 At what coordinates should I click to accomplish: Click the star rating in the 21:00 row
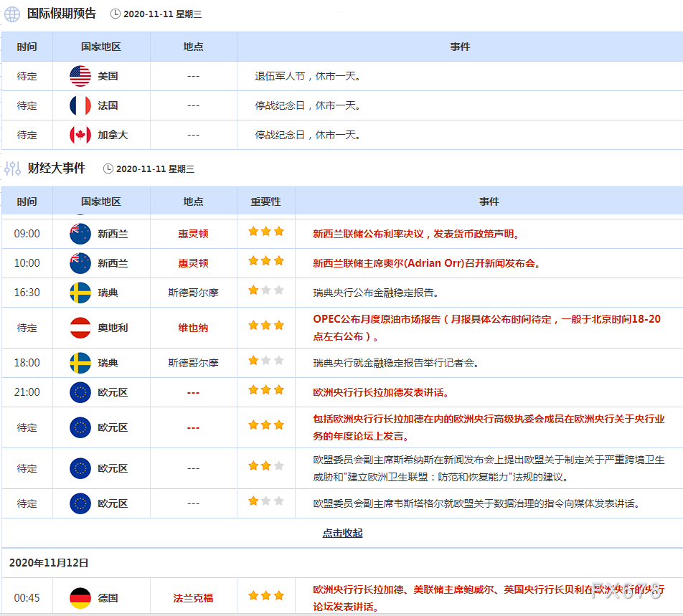(x=266, y=390)
